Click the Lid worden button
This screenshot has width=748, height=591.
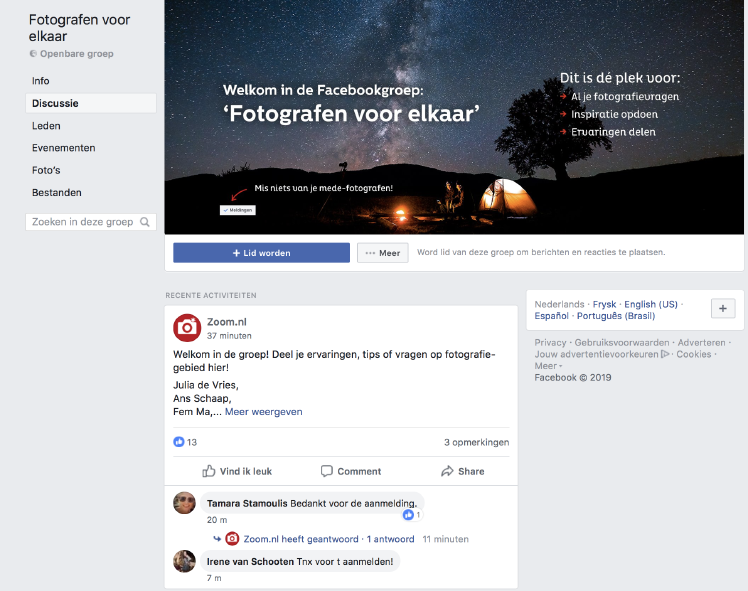(261, 253)
